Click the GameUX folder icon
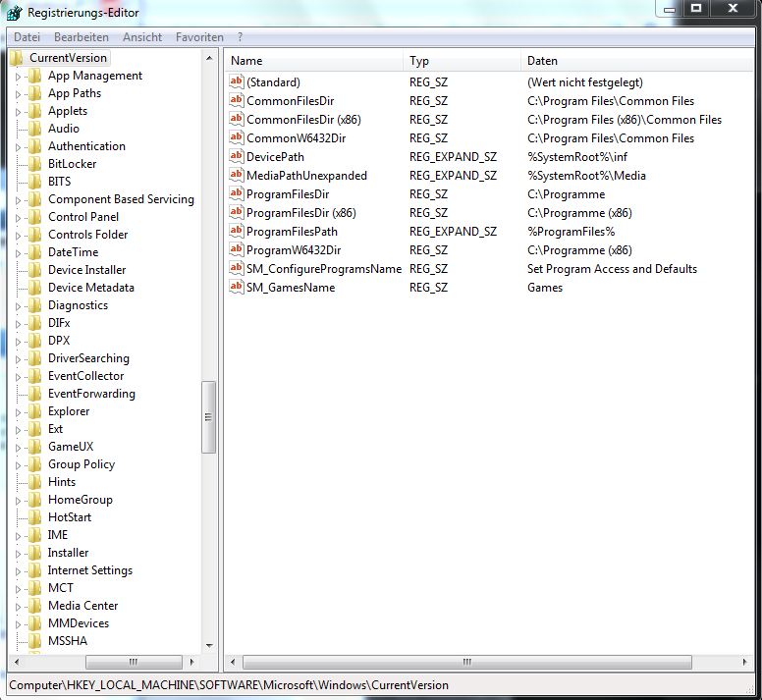The image size is (762, 700). pos(35,447)
